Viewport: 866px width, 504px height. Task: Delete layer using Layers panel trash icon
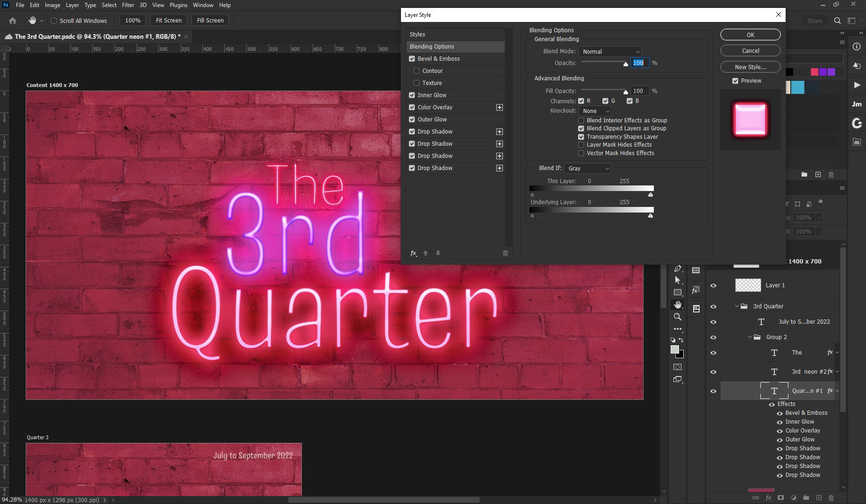(x=831, y=498)
